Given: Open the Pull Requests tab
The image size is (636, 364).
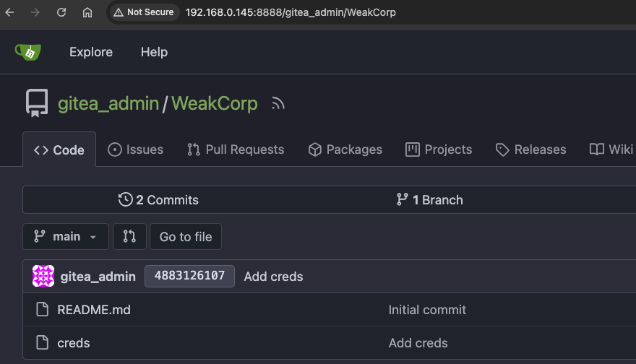Looking at the screenshot, I should click(x=236, y=149).
